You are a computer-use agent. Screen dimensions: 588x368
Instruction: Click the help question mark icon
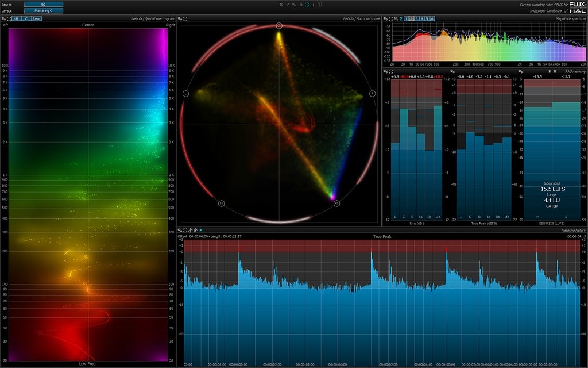[x=287, y=5]
